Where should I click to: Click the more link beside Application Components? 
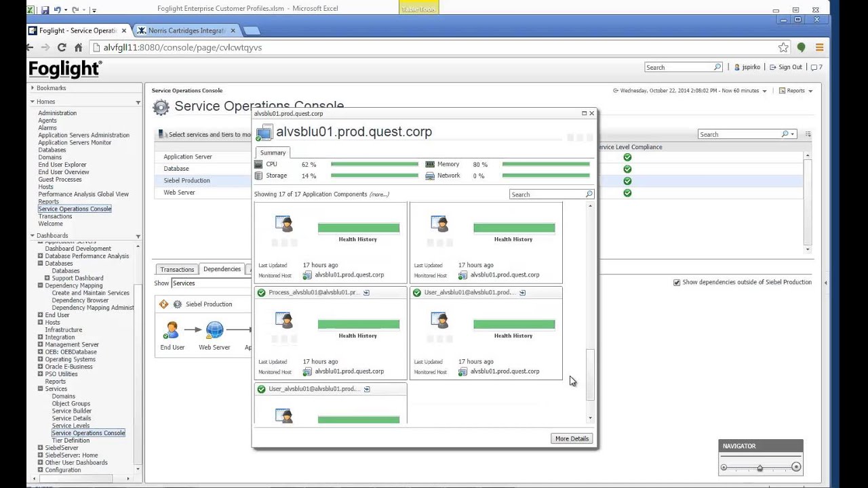[379, 195]
